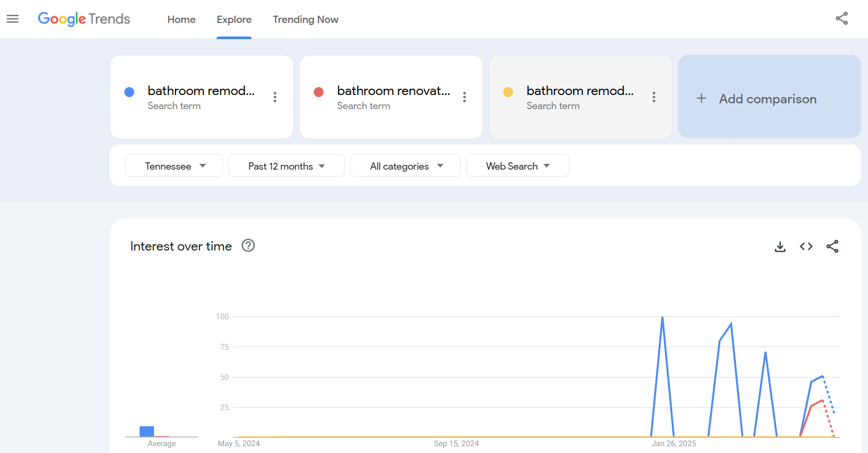Switch to Trending Now tab
868x453 pixels.
tap(305, 20)
